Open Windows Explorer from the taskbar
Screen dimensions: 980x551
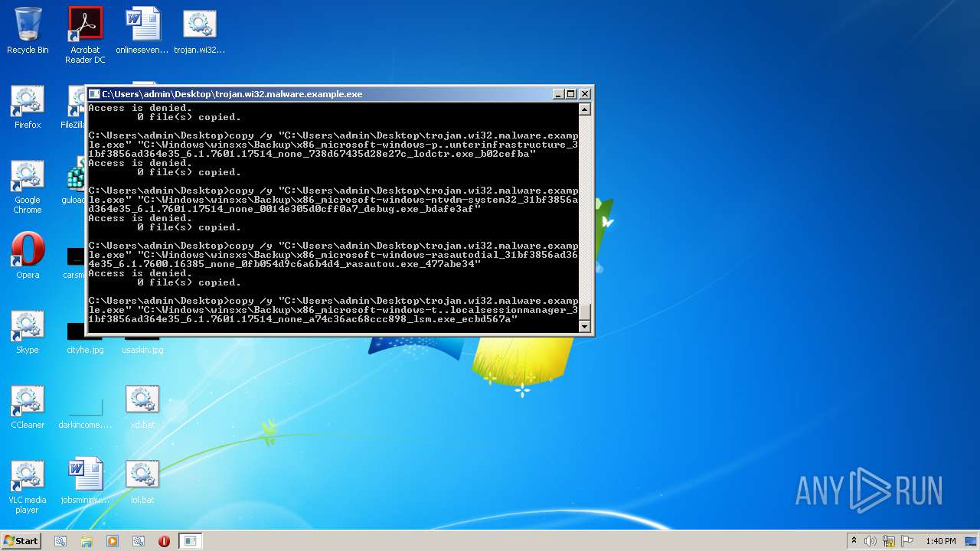(87, 541)
